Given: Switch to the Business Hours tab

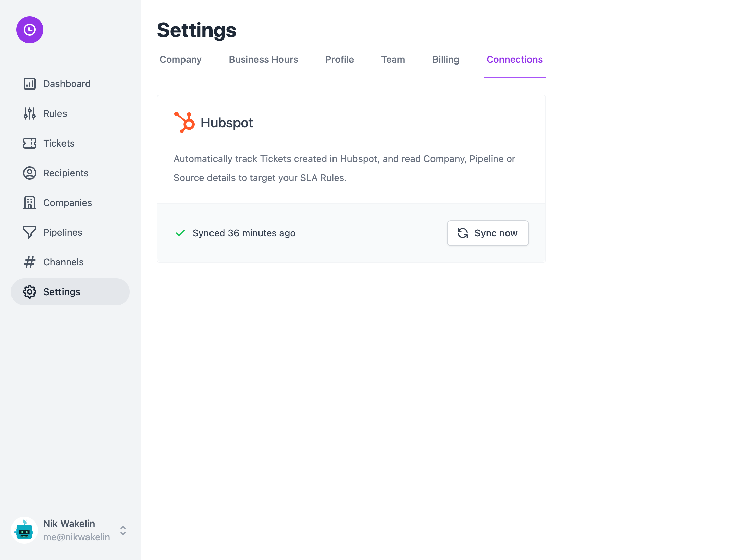Looking at the screenshot, I should click(x=264, y=60).
